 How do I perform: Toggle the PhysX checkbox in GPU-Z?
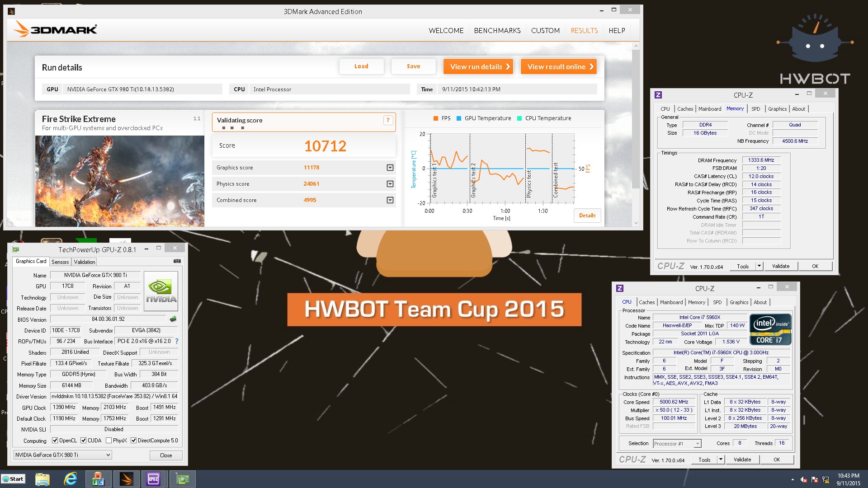(x=108, y=441)
